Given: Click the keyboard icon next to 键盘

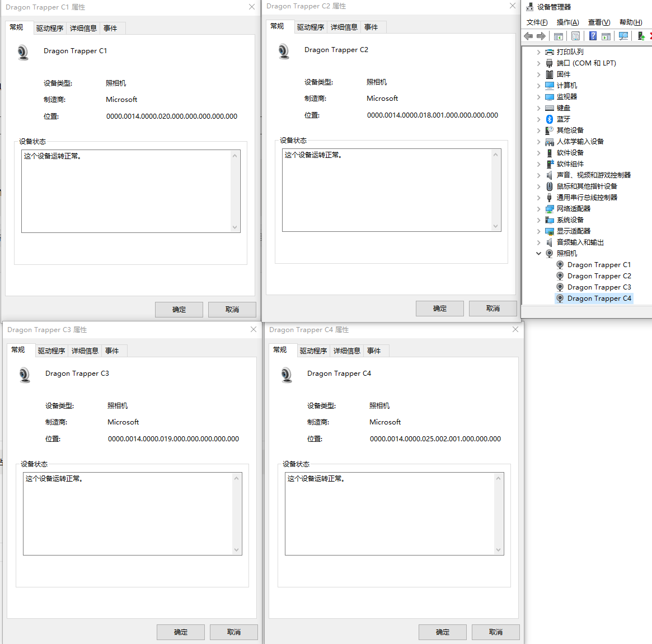Looking at the screenshot, I should (x=549, y=108).
